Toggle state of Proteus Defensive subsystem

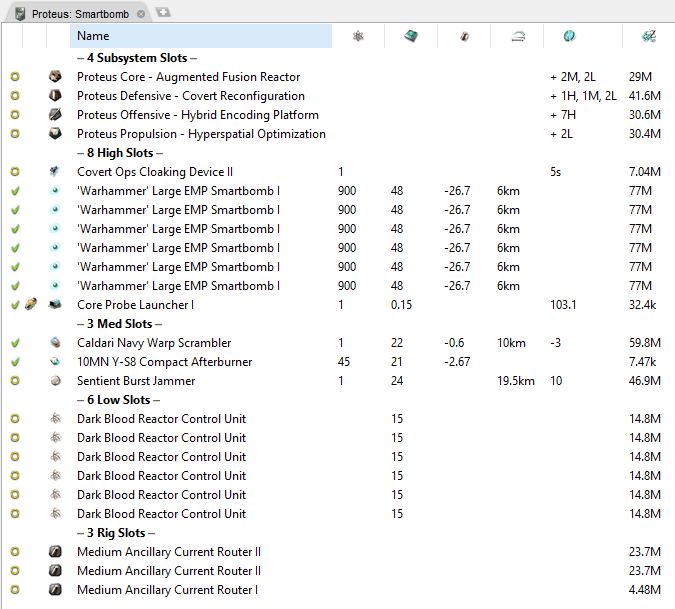[x=15, y=96]
